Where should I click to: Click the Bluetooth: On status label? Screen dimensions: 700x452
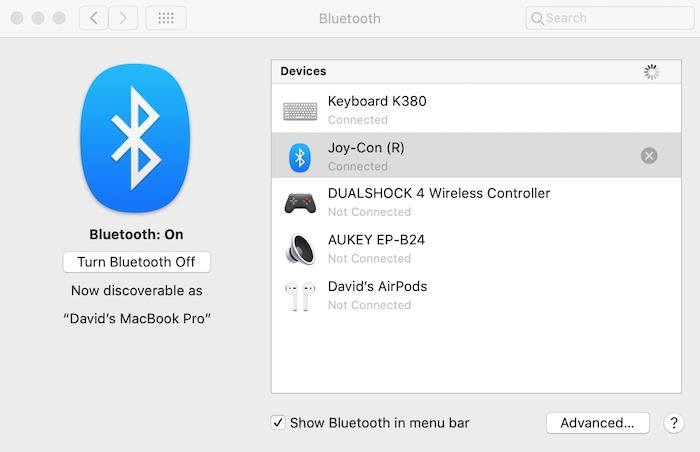click(136, 234)
